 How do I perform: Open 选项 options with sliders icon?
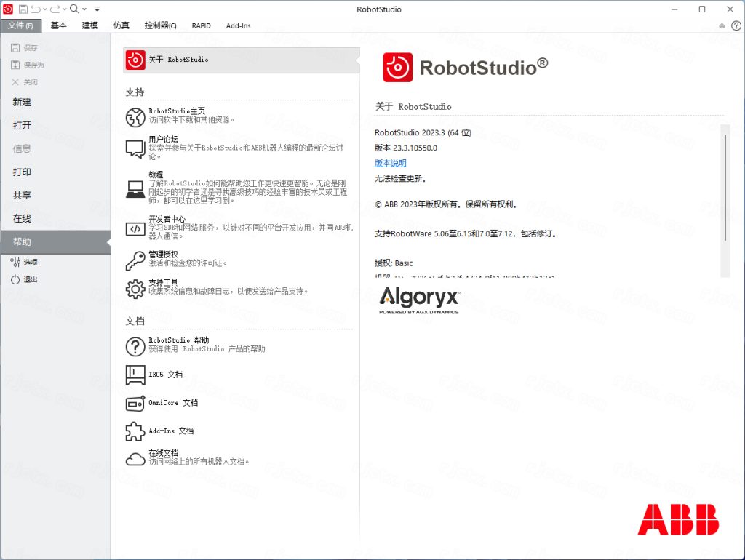click(24, 263)
